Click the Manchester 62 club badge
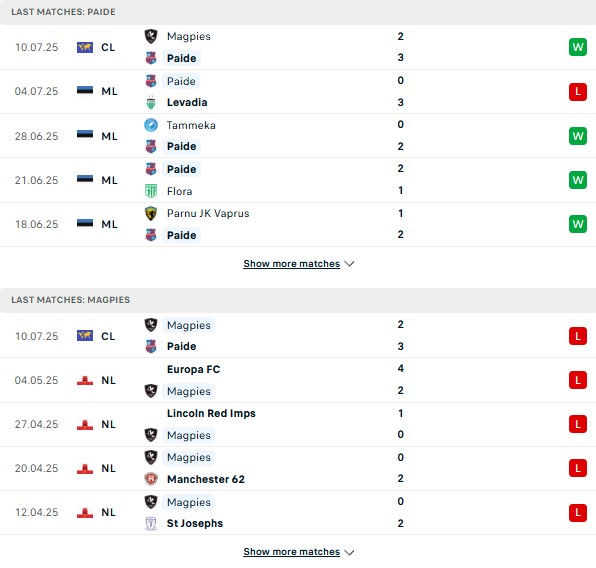Viewport: 596px width, 568px height. 151,479
